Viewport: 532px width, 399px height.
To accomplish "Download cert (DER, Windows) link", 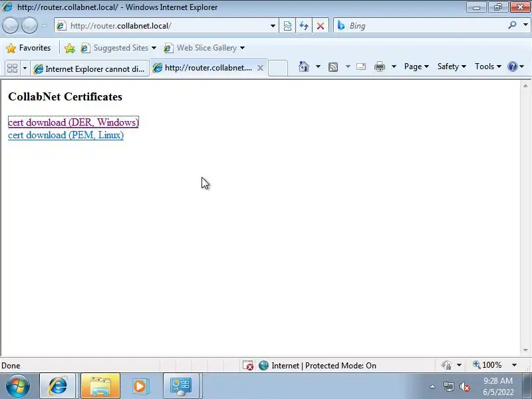I will click(x=73, y=122).
